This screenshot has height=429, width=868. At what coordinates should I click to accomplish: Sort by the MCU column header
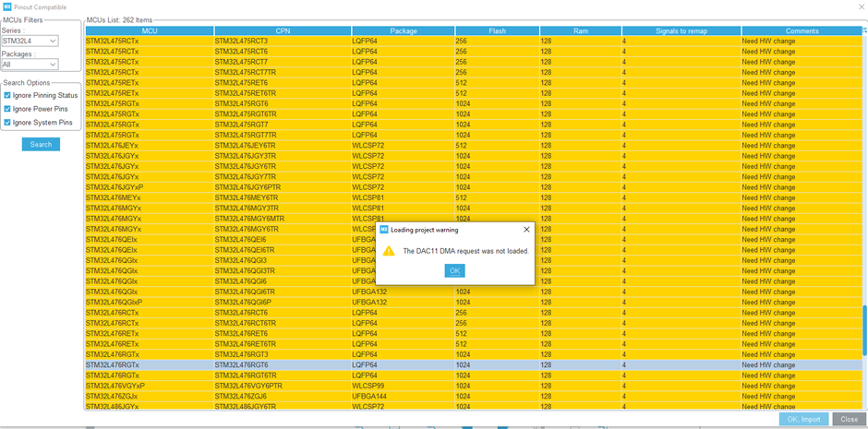tap(150, 31)
